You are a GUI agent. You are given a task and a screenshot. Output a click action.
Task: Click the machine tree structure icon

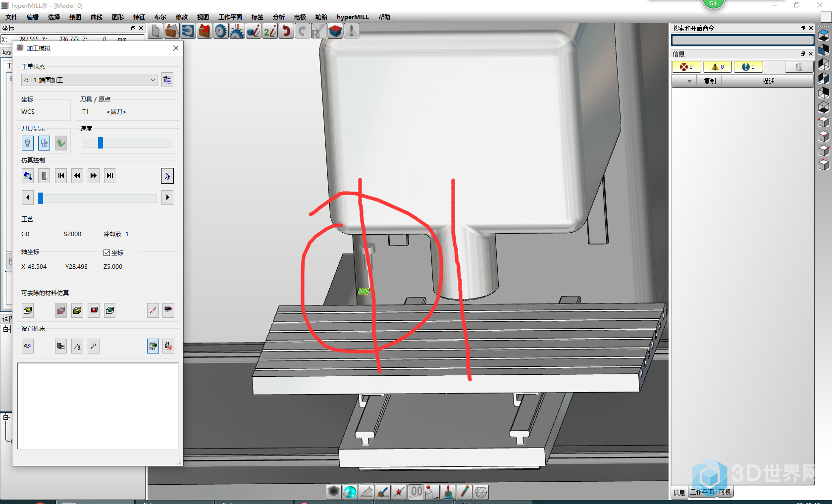61,346
